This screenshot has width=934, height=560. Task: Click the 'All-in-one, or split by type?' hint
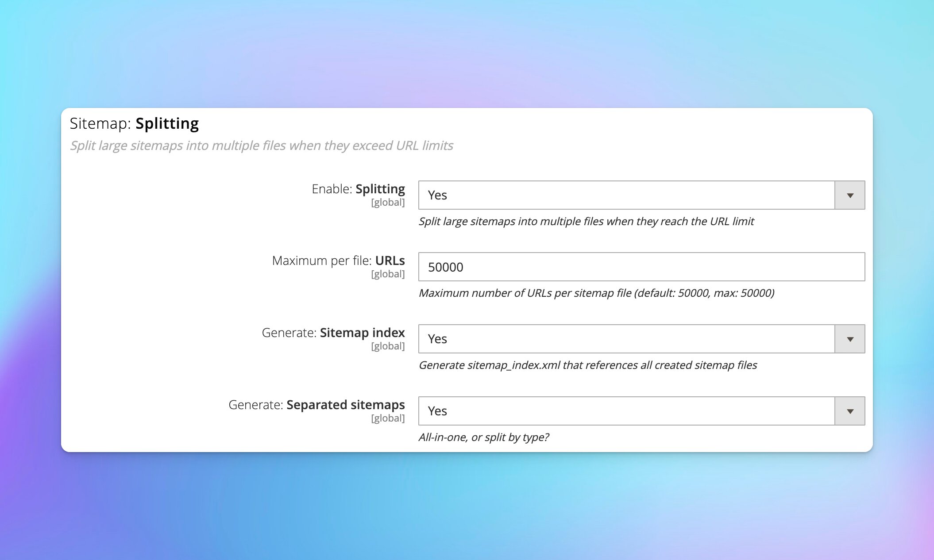point(483,437)
